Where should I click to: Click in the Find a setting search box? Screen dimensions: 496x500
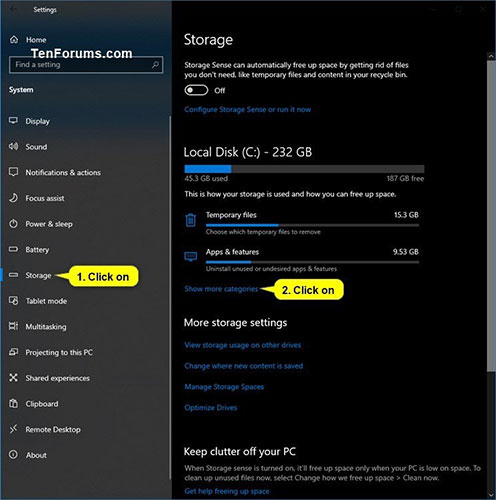click(x=86, y=64)
